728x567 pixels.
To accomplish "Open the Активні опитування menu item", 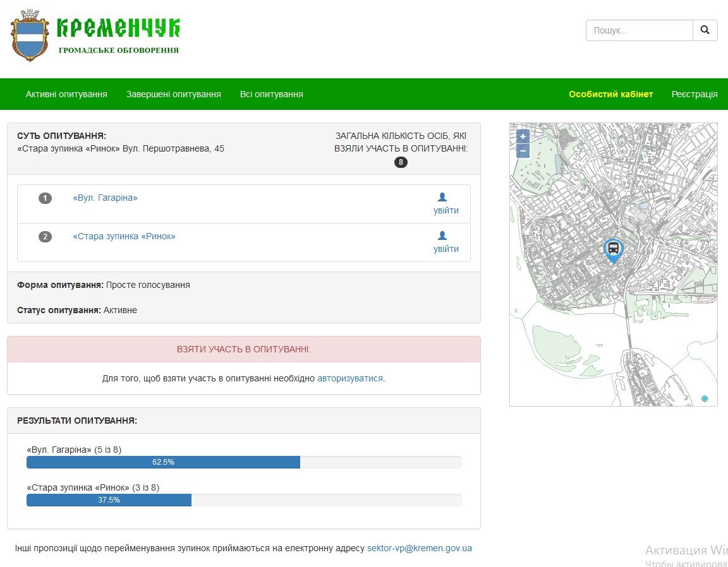I will tap(66, 94).
